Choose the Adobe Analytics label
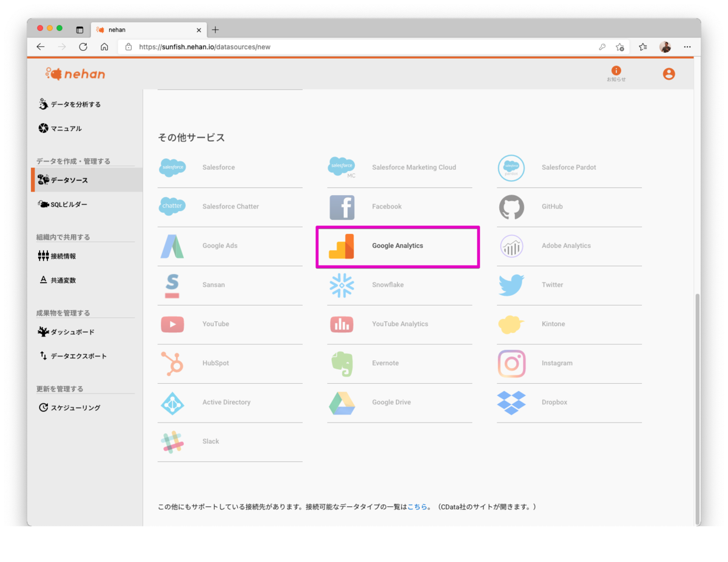This screenshot has height=562, width=728. pyautogui.click(x=566, y=246)
